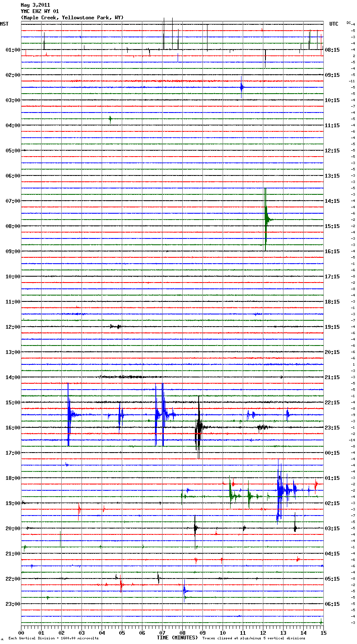The width and height of the screenshot is (357, 644).
Task: Click the "06:15" UTC time label
Action: coord(332,604)
